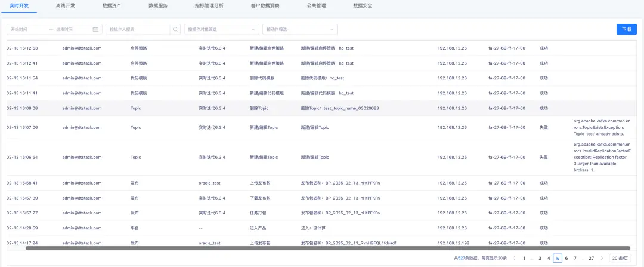
Task: Select the 客户数据洞察 tab
Action: 265,6
